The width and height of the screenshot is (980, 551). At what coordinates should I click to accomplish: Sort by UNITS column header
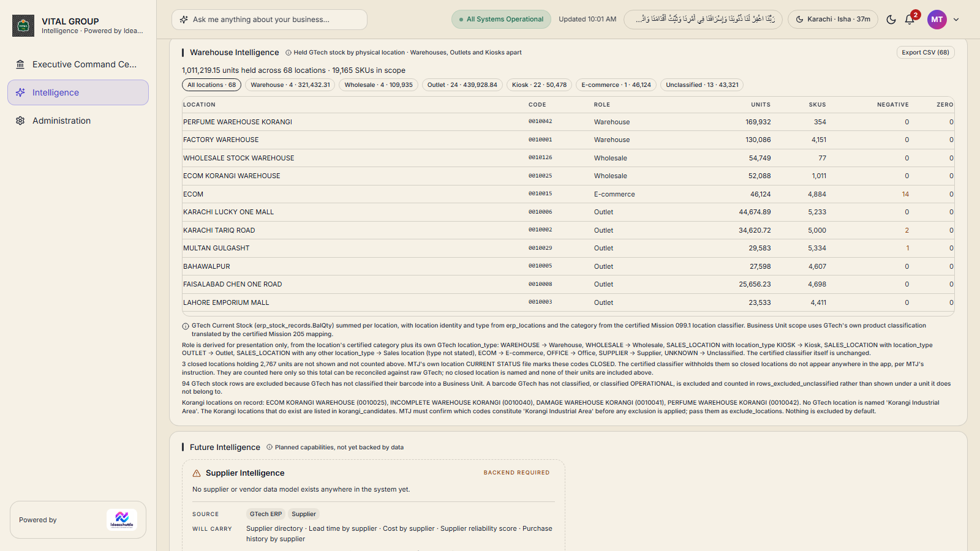[761, 105]
